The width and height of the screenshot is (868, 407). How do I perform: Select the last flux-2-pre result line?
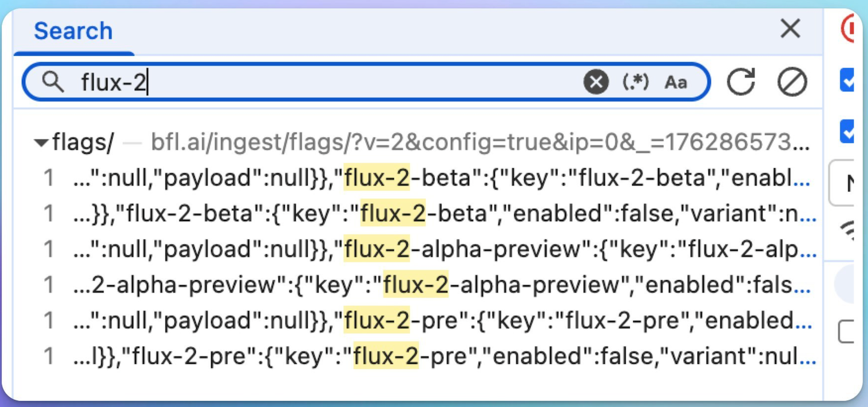402,356
